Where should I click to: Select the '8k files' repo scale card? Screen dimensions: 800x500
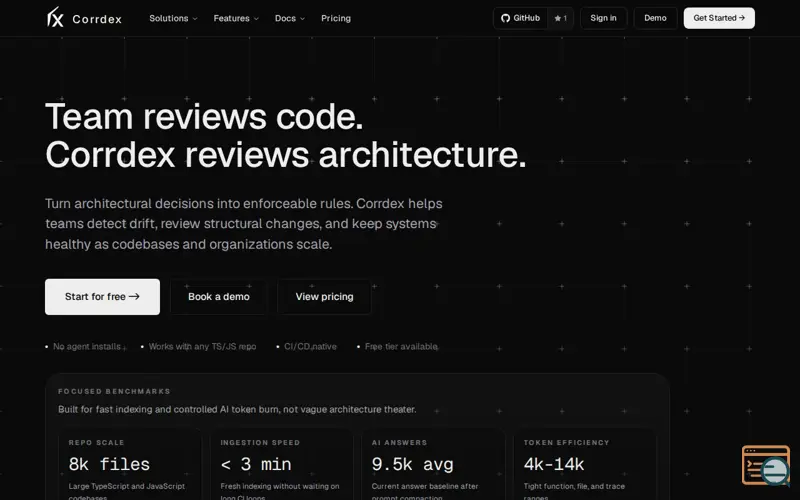pyautogui.click(x=130, y=466)
